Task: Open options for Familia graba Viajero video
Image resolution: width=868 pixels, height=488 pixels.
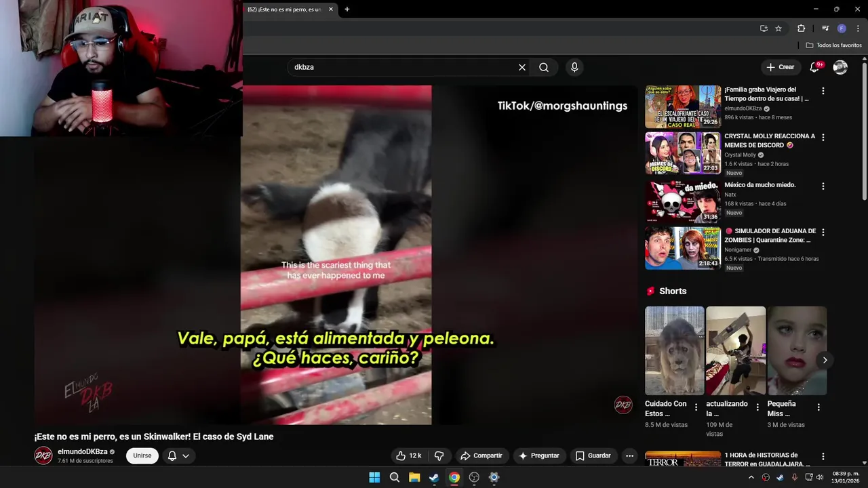Action: point(823,91)
